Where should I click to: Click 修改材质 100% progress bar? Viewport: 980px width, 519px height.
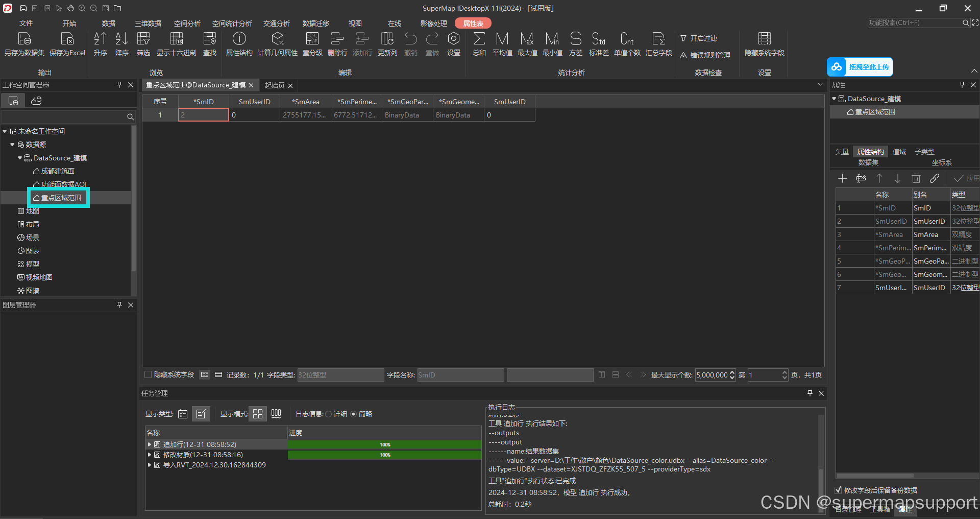coord(384,455)
